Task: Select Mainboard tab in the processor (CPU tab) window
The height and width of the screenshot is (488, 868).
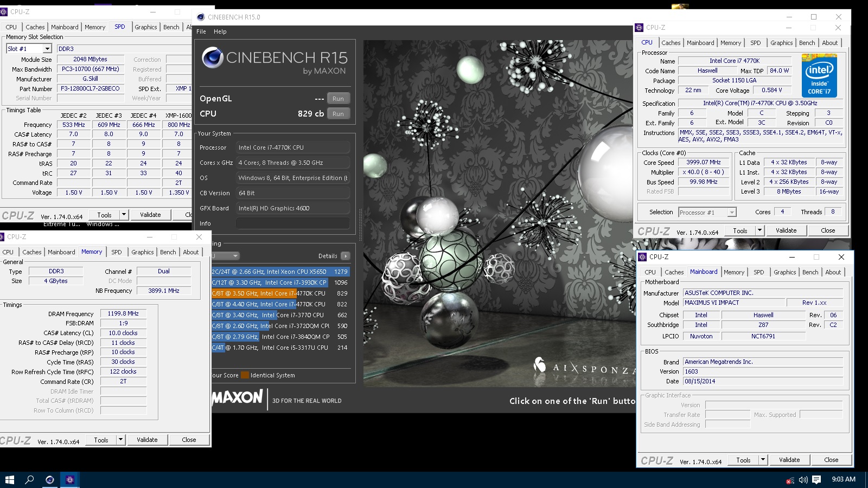Action: tap(700, 43)
